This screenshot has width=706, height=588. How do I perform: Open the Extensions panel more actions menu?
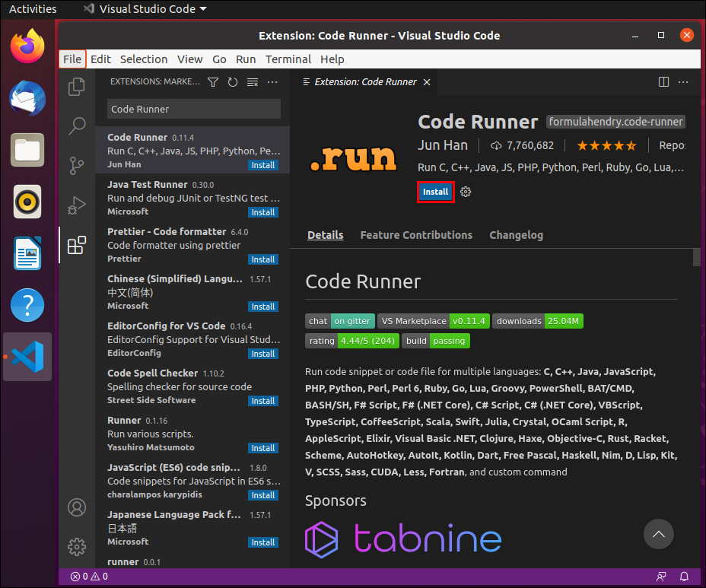(x=272, y=82)
